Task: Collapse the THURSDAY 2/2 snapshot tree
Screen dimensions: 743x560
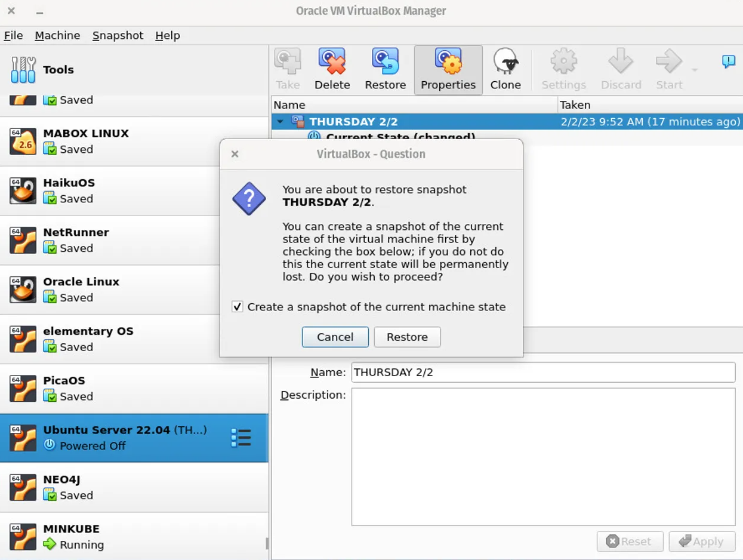Action: (280, 122)
